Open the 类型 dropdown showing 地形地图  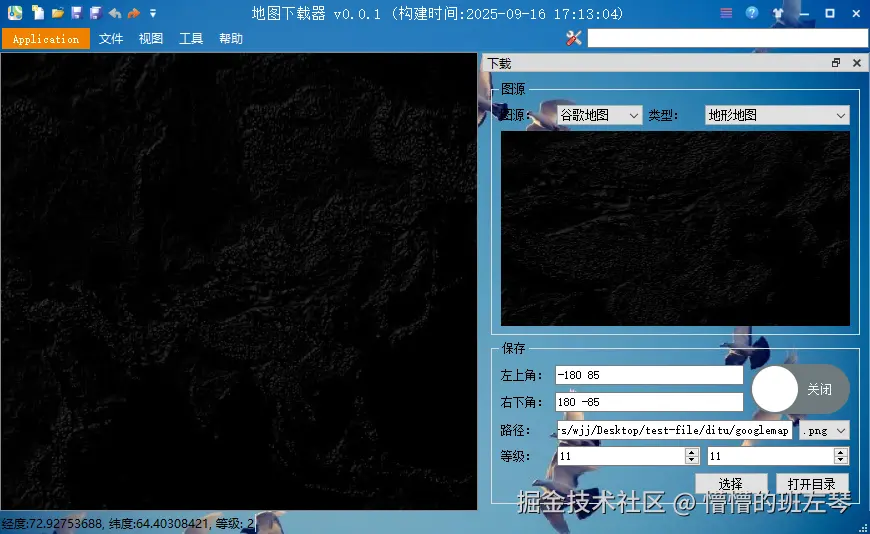[777, 115]
